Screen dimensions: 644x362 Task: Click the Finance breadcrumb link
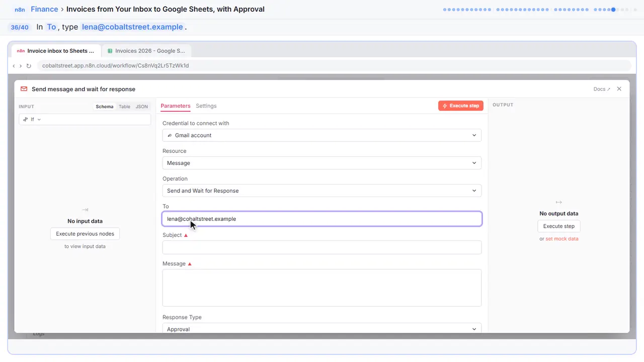tap(44, 9)
